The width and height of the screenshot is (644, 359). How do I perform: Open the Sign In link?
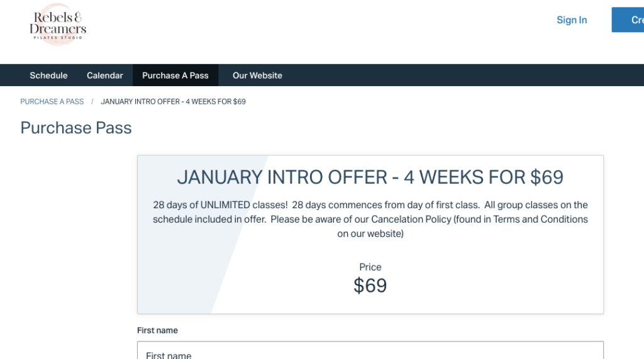click(571, 20)
